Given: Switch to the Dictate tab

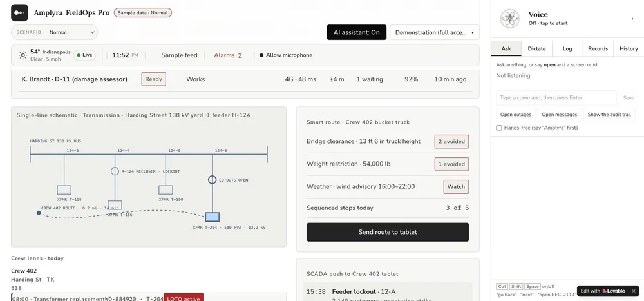Looking at the screenshot, I should (537, 48).
